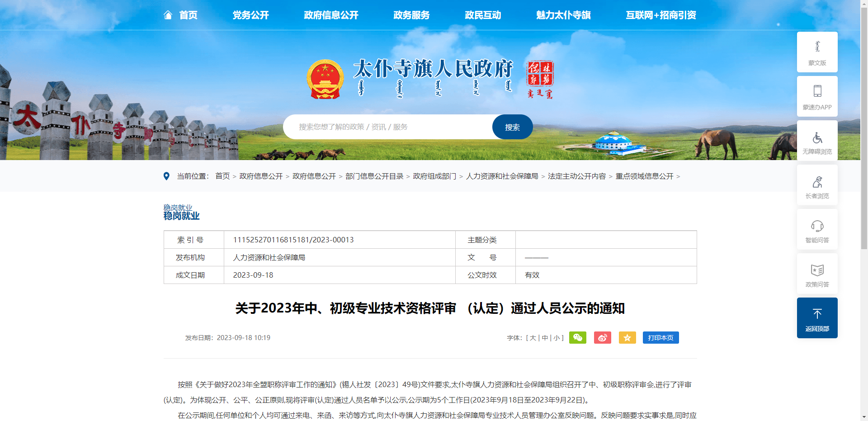The width and height of the screenshot is (868, 421).
Task: Switch to the 政民互动 menu
Action: (482, 15)
